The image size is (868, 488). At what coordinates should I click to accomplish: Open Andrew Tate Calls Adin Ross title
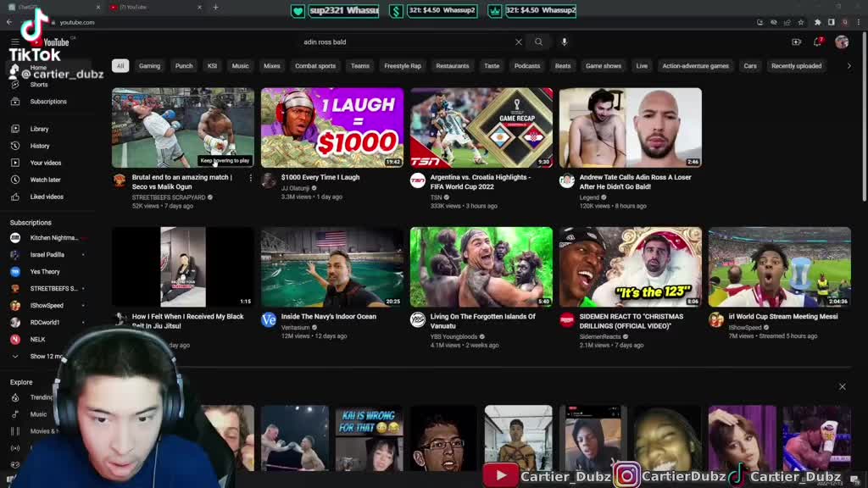[635, 182]
